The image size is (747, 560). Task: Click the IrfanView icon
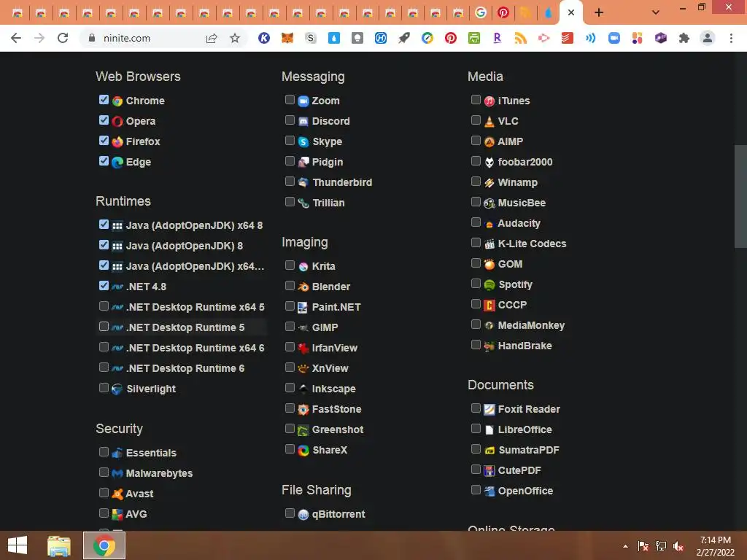point(303,348)
